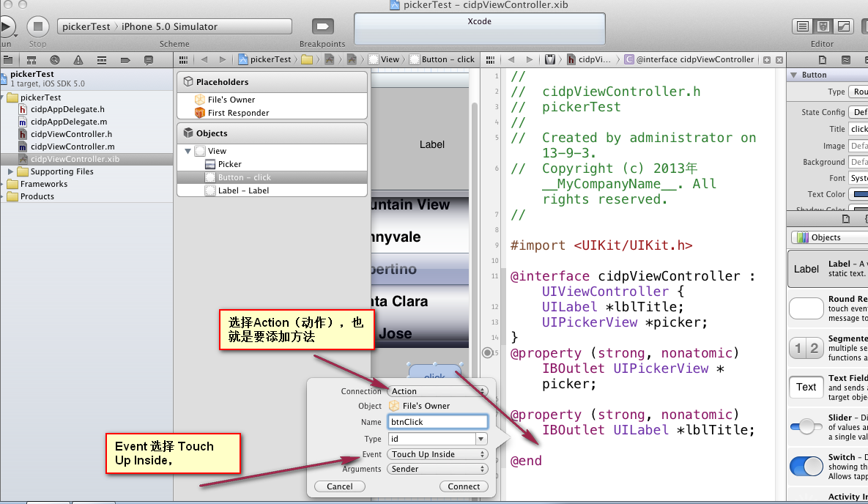Open the Breakpoint navigator
Screen dimensions: 868x504
click(125, 60)
